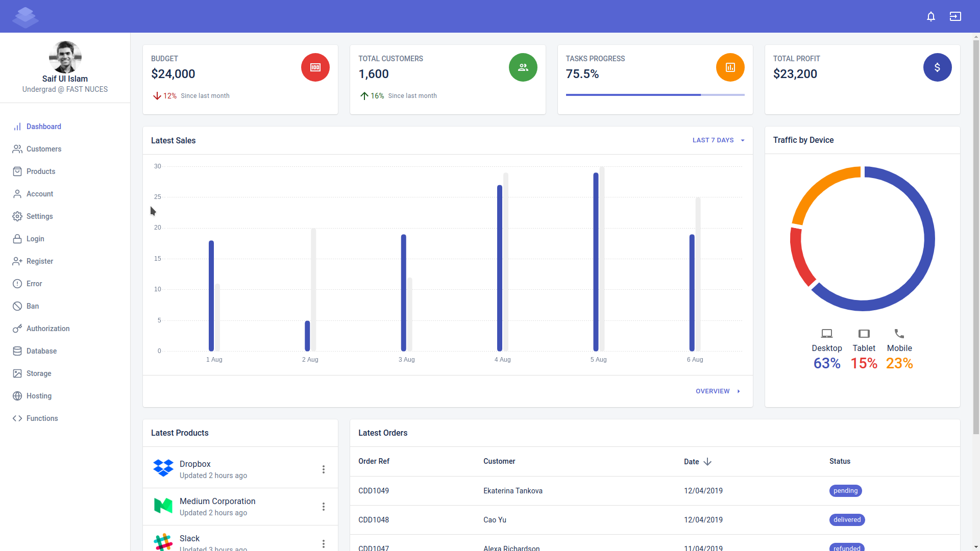Image resolution: width=980 pixels, height=551 pixels.
Task: Click the app logo in the top-left corner
Action: [x=25, y=16]
